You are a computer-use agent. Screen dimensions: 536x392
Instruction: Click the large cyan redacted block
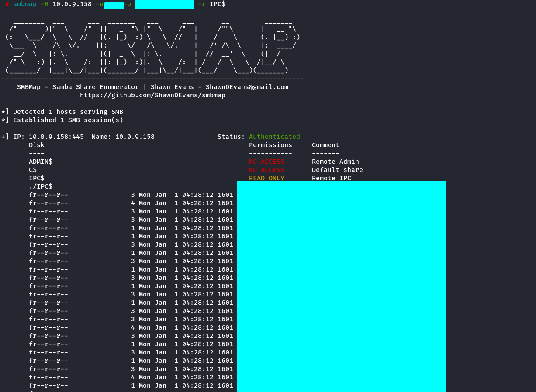[x=341, y=286]
